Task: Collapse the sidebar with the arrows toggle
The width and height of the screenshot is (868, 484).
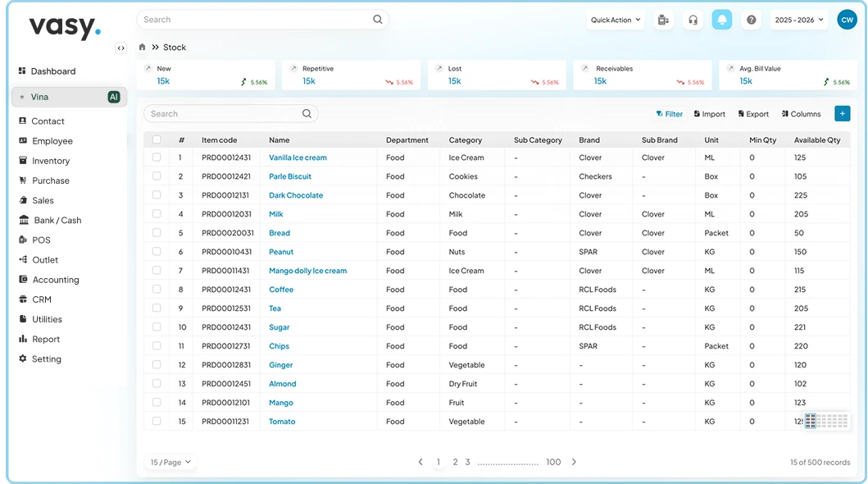Action: (x=120, y=48)
